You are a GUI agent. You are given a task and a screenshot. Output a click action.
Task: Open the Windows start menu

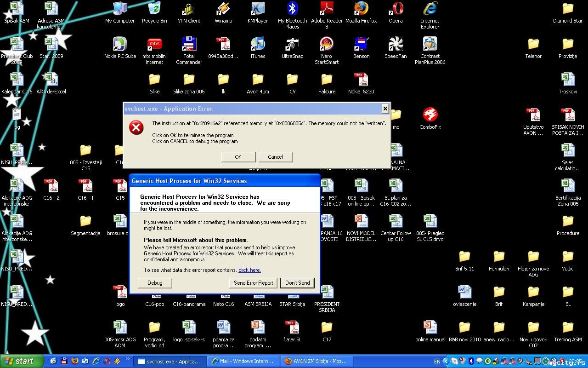coord(22,361)
